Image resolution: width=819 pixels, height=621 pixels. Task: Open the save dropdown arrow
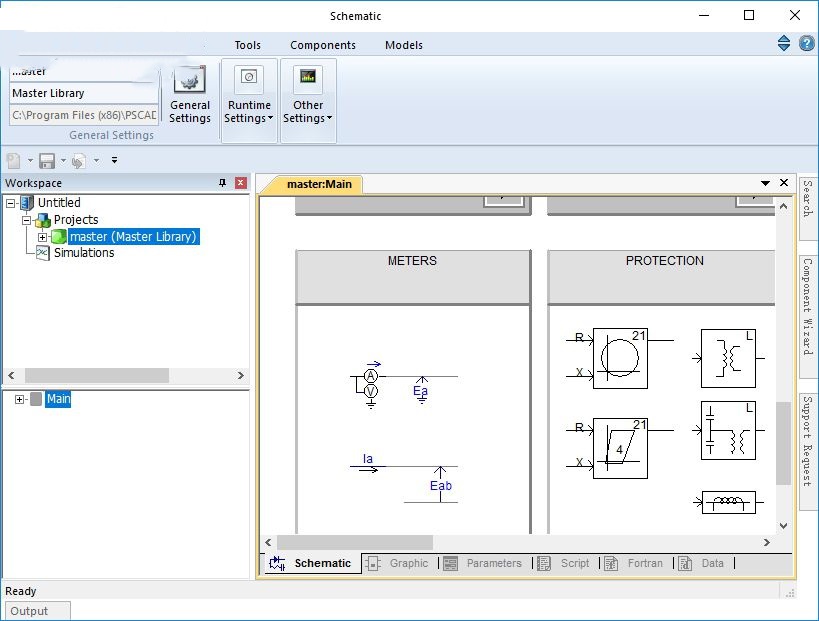click(63, 160)
